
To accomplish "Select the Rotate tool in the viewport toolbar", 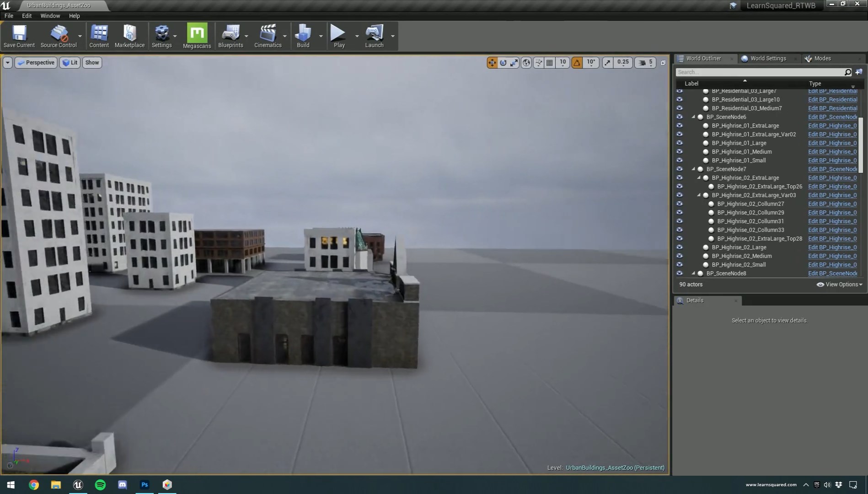I will click(x=503, y=63).
